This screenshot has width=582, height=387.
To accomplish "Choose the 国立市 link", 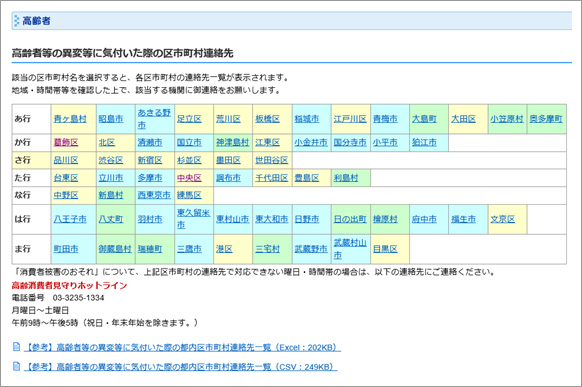I will click(x=189, y=142).
